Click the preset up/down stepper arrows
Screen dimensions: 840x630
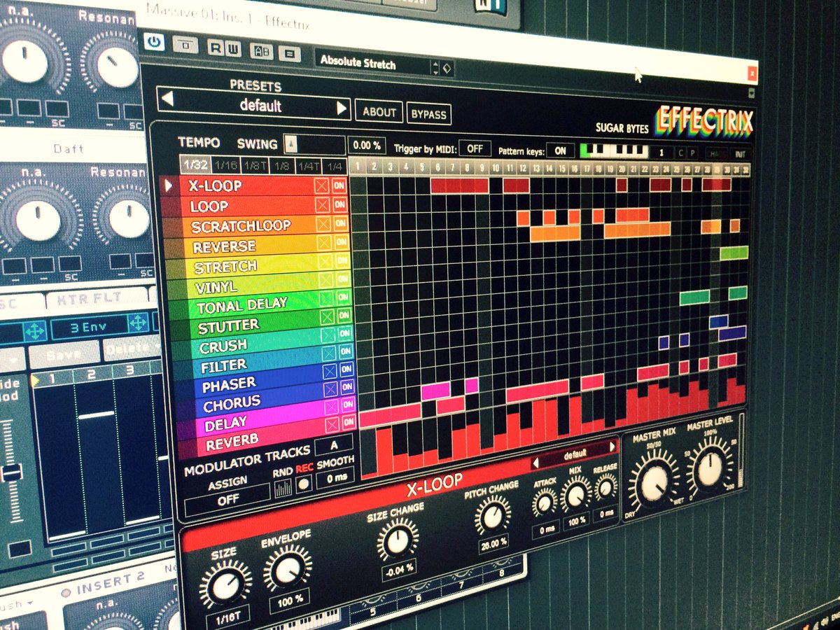(x=435, y=67)
